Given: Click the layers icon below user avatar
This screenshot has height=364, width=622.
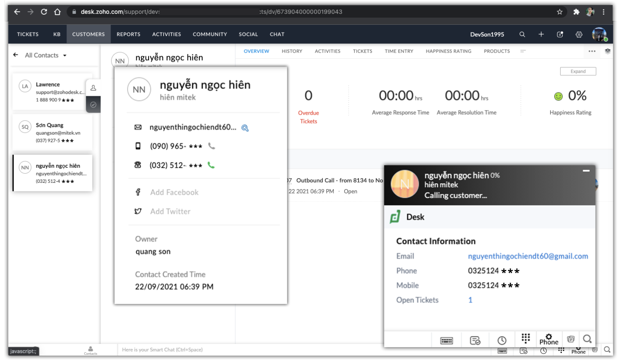Looking at the screenshot, I should click(607, 51).
